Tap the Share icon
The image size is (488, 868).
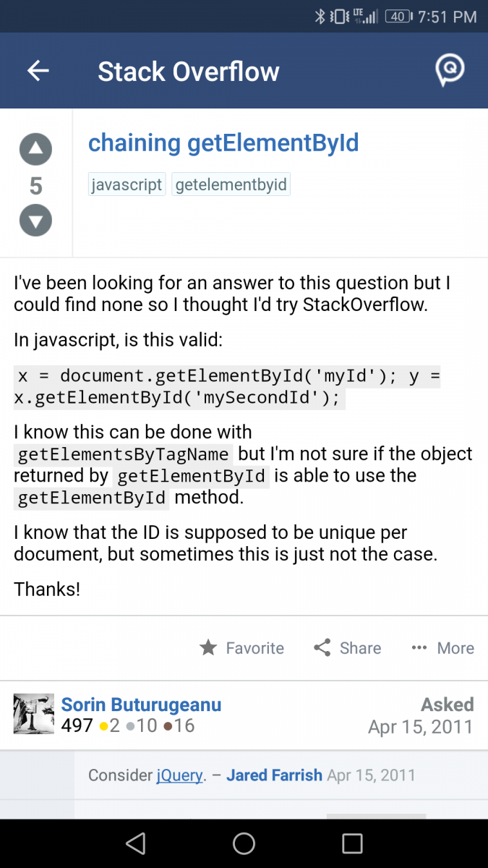(322, 648)
